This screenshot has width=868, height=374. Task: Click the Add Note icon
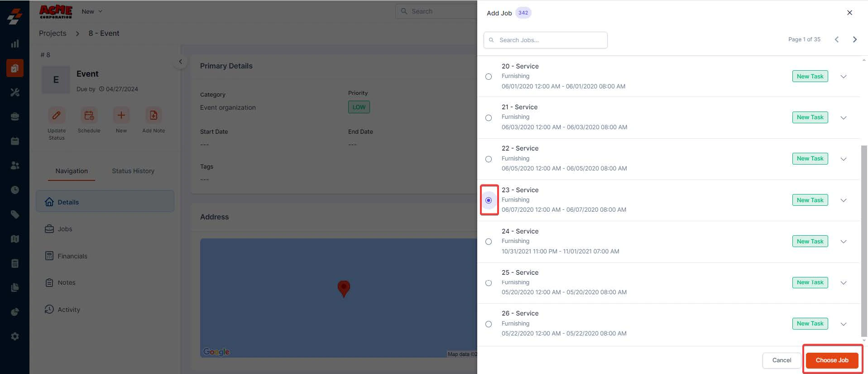[x=153, y=115]
